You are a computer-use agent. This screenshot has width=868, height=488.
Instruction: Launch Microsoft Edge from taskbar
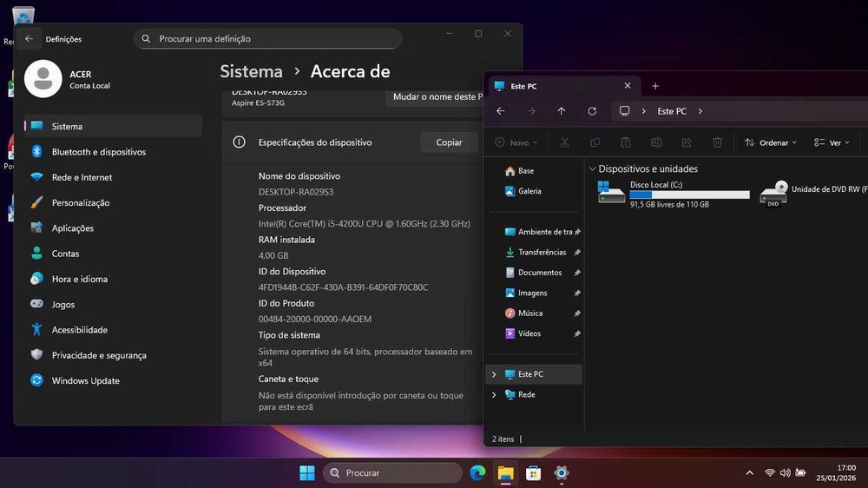click(477, 473)
